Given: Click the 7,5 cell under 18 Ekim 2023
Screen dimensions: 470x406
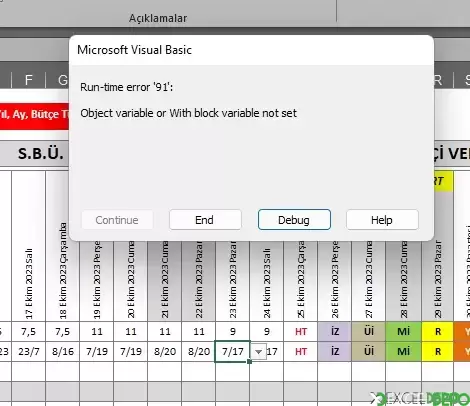Looking at the screenshot, I should pyautogui.click(x=63, y=332).
